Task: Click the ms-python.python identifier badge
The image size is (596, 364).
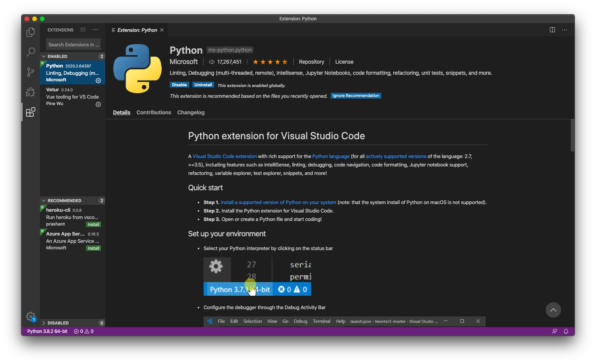Action: point(230,50)
